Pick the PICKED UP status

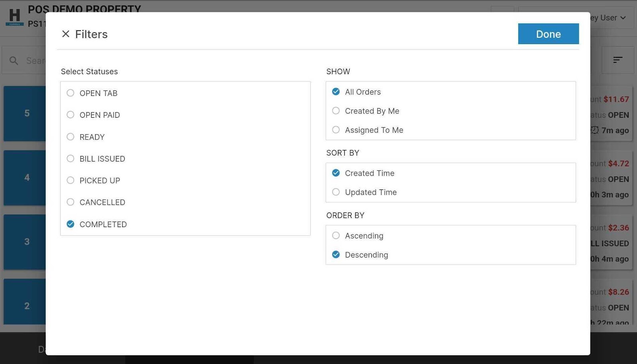70,181
